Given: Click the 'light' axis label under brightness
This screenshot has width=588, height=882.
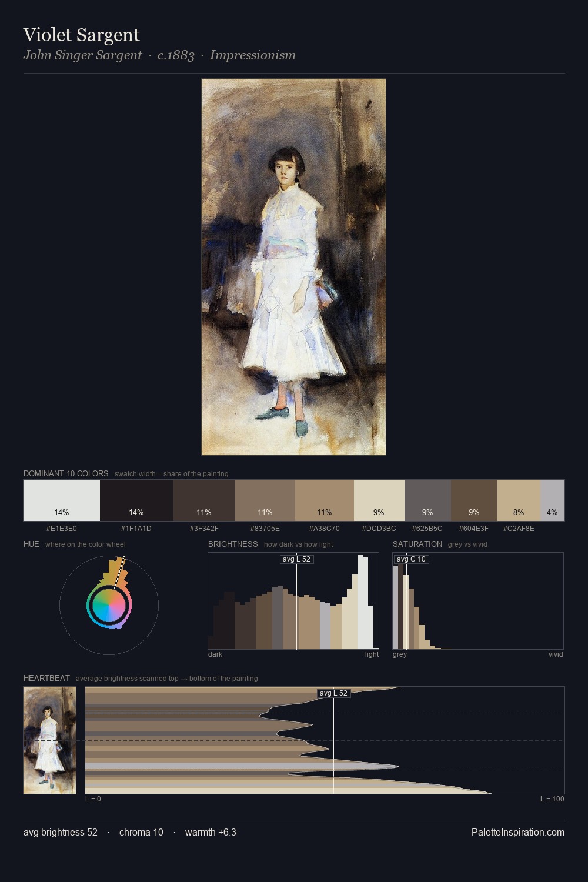Looking at the screenshot, I should pyautogui.click(x=372, y=654).
